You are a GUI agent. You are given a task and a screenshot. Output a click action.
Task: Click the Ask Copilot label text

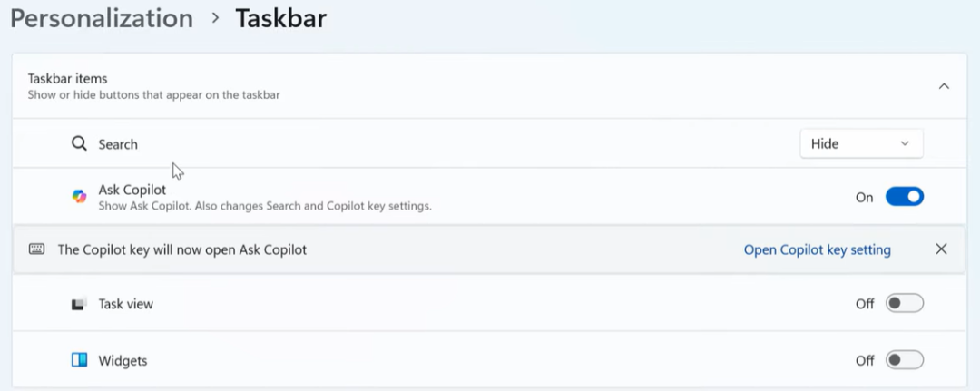pos(132,190)
